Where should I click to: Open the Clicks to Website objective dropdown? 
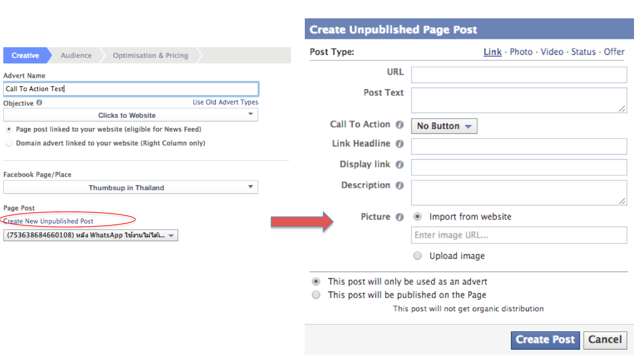point(130,115)
